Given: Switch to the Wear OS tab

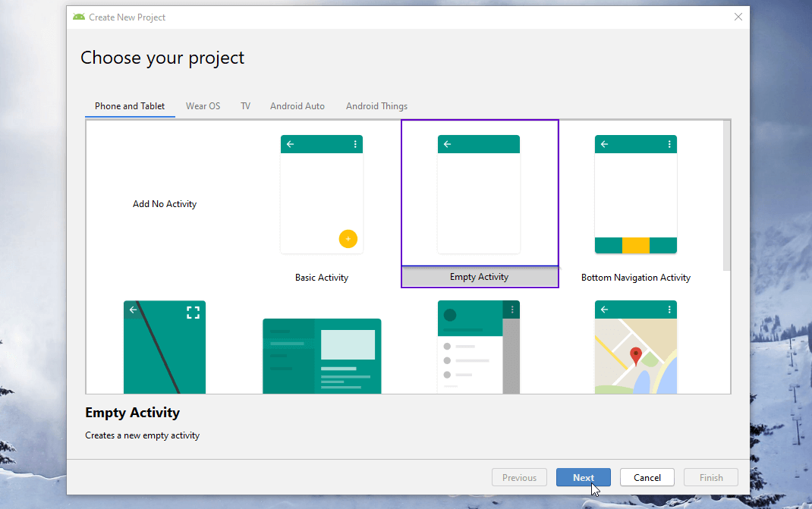Looking at the screenshot, I should [203, 106].
